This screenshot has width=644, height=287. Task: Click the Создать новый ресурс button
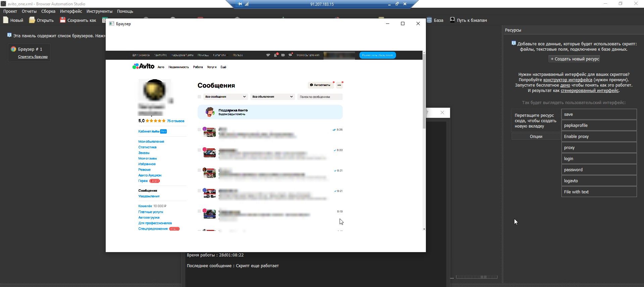point(574,59)
